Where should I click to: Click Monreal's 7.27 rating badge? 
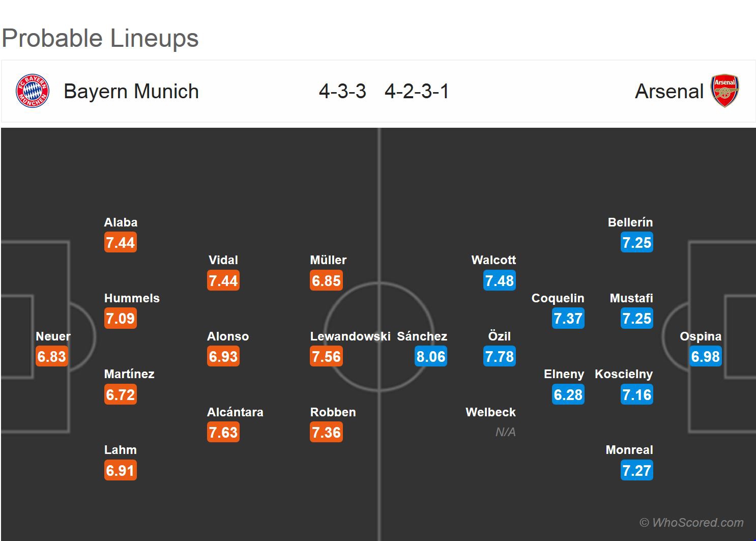(x=636, y=471)
